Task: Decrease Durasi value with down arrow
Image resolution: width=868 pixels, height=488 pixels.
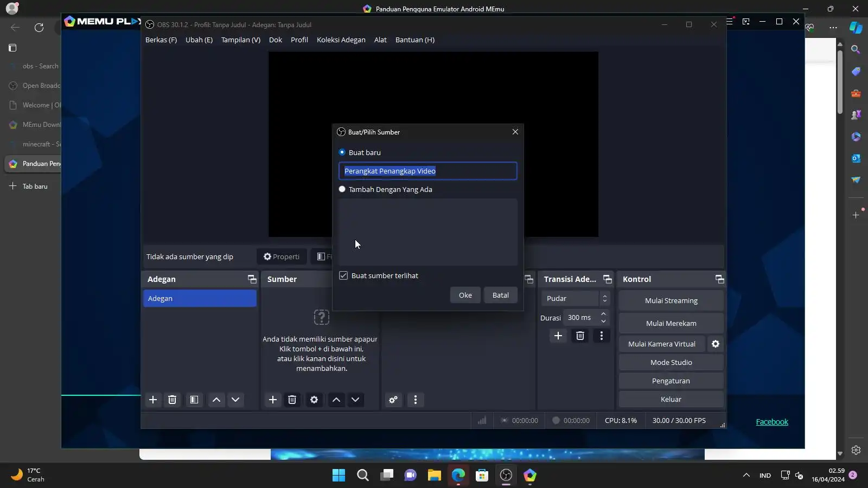Action: 603,321
